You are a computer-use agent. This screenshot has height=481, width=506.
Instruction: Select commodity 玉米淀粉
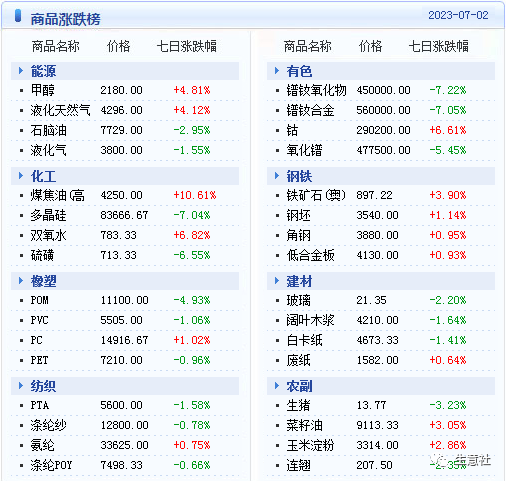310,445
